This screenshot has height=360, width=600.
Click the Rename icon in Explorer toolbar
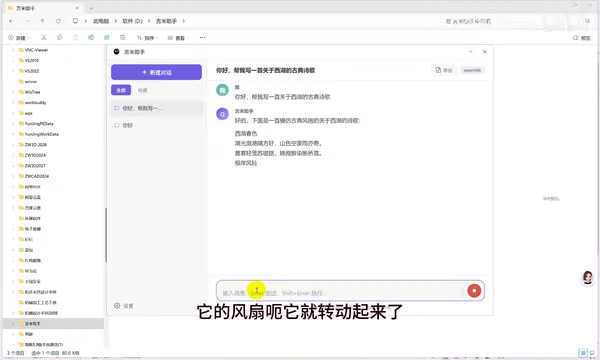[x=91, y=37]
